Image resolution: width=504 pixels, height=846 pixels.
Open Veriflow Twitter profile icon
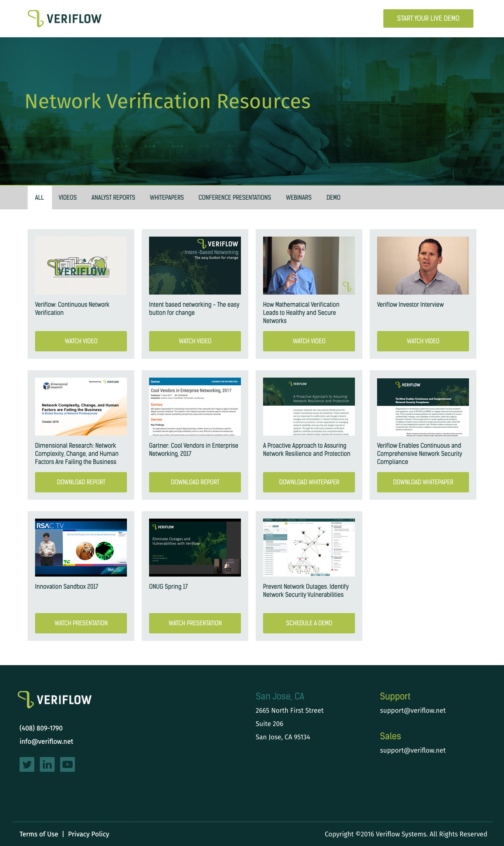pyautogui.click(x=27, y=764)
